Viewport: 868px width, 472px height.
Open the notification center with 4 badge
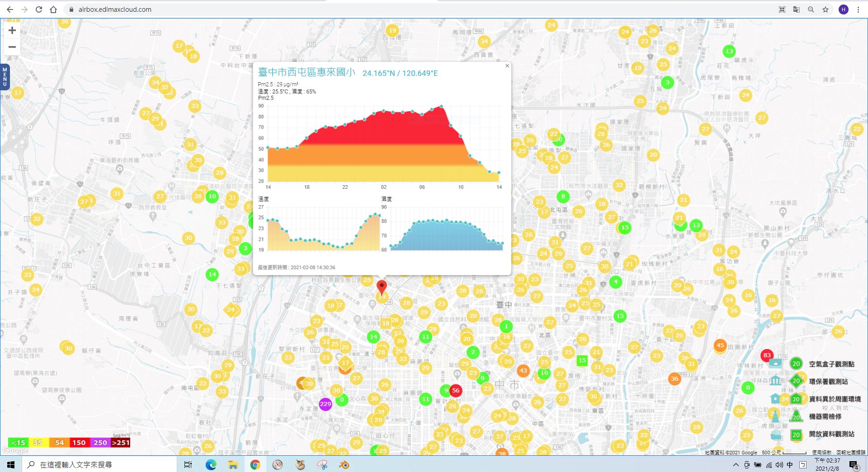(x=854, y=465)
